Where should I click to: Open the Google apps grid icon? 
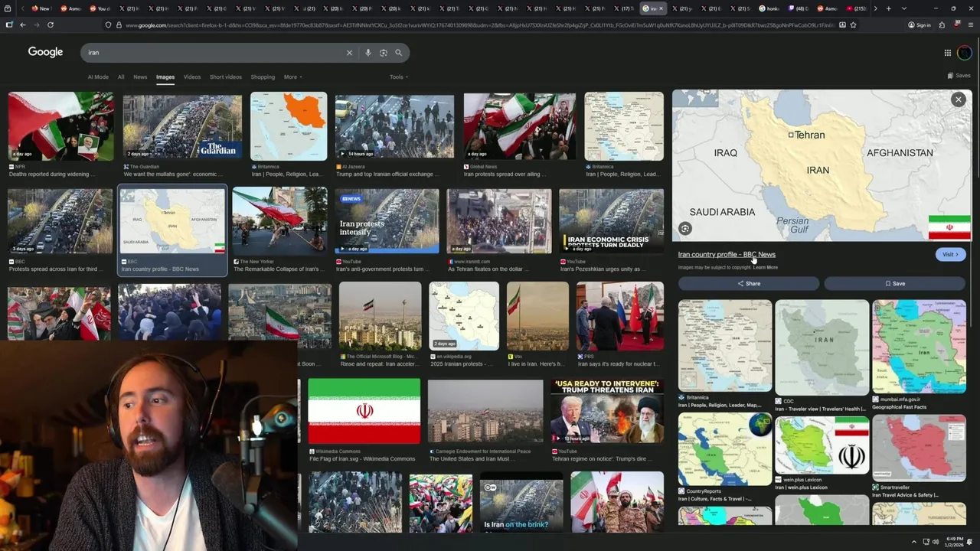[x=947, y=53]
